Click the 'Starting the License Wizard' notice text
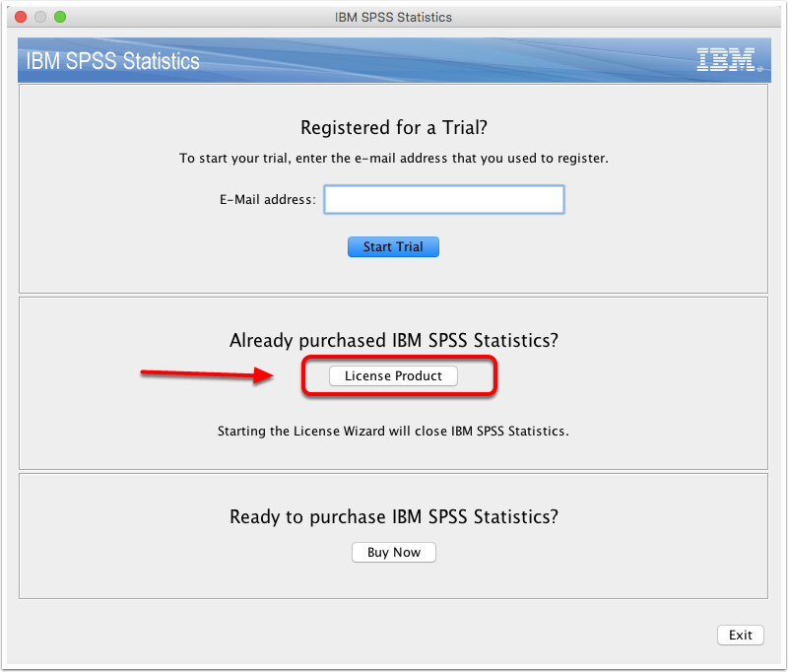This screenshot has width=788, height=672. pos(393,432)
